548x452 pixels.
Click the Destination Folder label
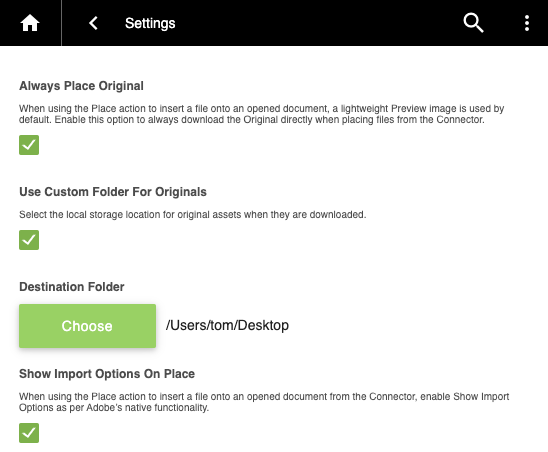point(72,287)
